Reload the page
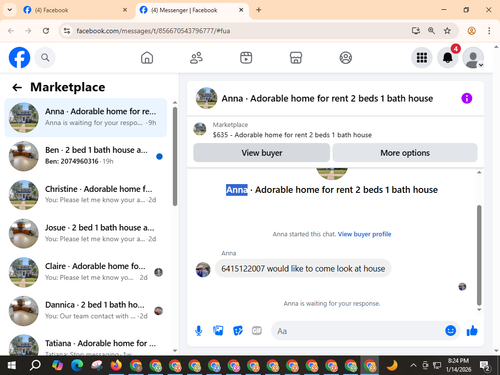Viewport: 500px width, 375px height. [46, 31]
